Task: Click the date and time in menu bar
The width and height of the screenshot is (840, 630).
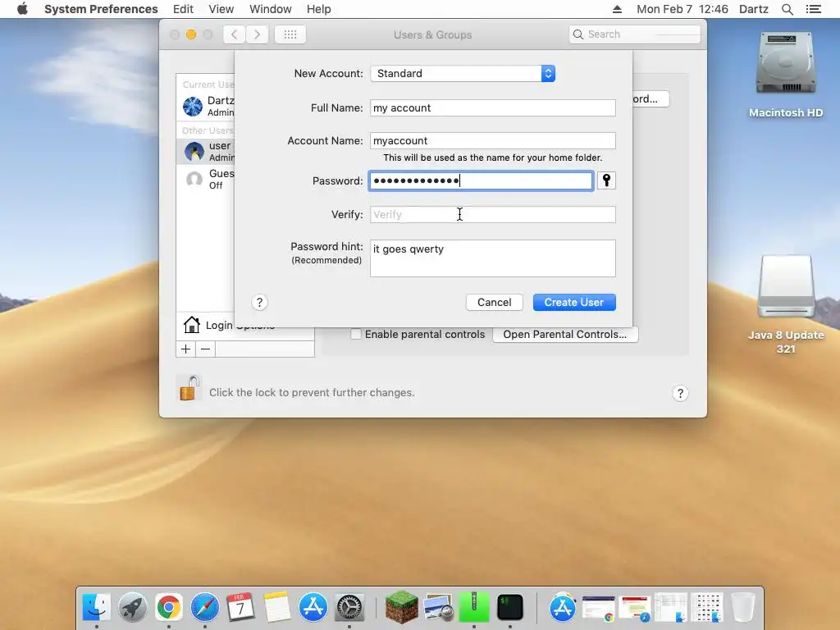Action: pyautogui.click(x=682, y=9)
